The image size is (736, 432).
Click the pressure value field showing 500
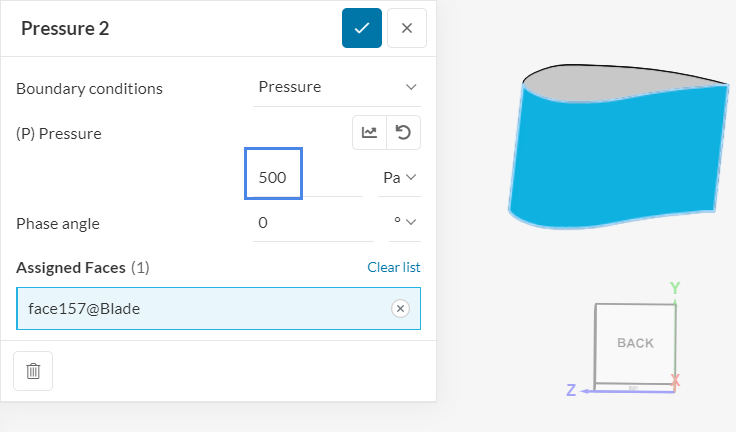click(274, 178)
